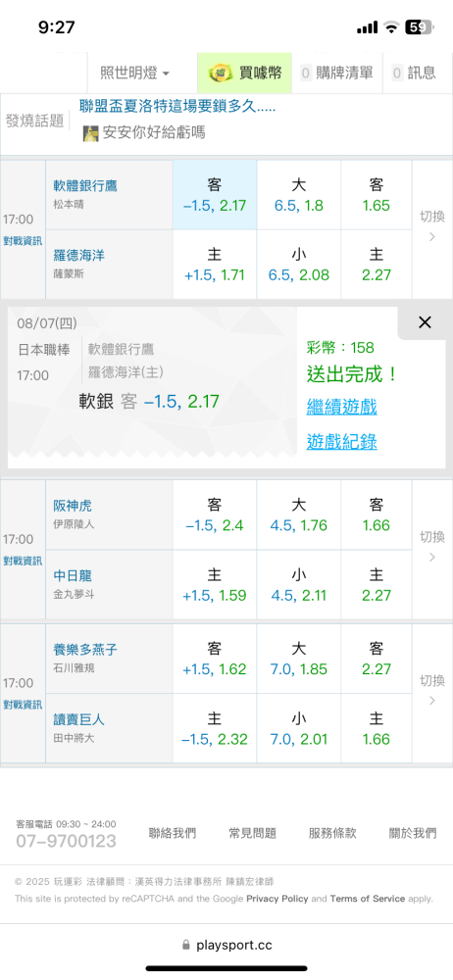Open topic 安安你好給虧嗎
The width and height of the screenshot is (453, 980).
pos(153,132)
